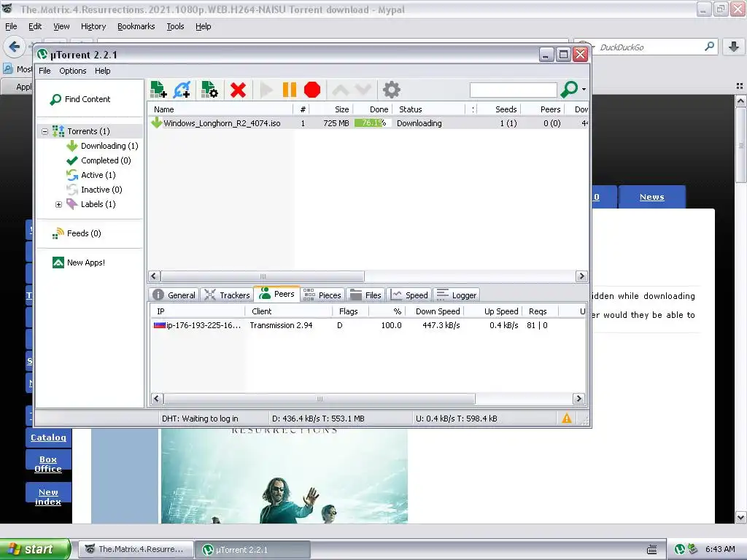Click DHT: Waiting to log in status
This screenshot has height=560, width=747.
[x=200, y=419]
